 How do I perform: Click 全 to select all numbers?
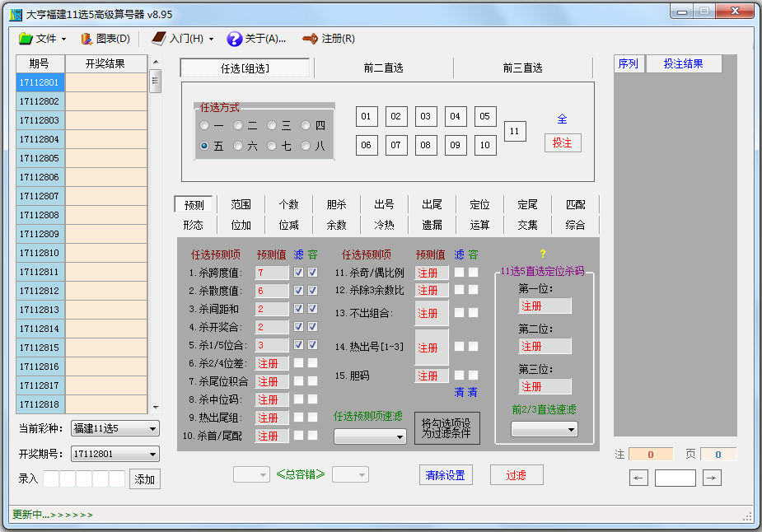click(x=563, y=119)
